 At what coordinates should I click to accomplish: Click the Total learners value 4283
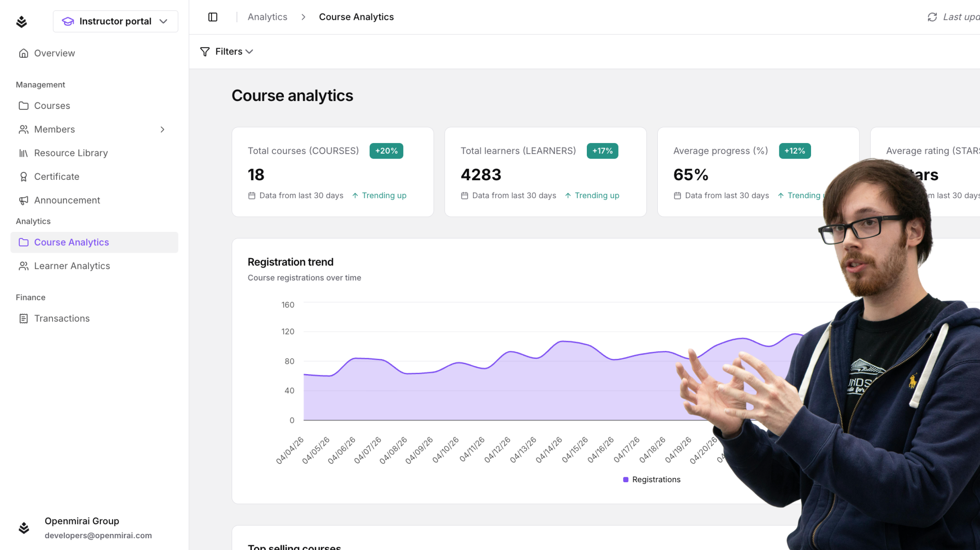[x=481, y=175]
